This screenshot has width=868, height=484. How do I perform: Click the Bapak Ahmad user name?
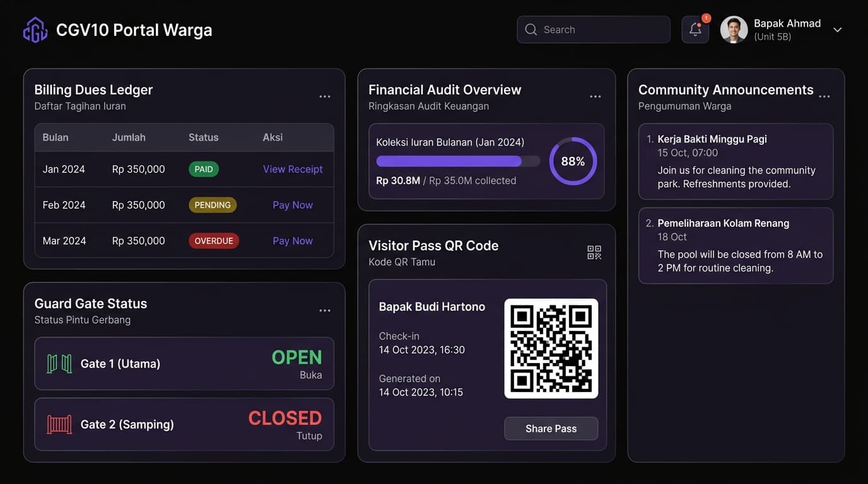pyautogui.click(x=787, y=23)
